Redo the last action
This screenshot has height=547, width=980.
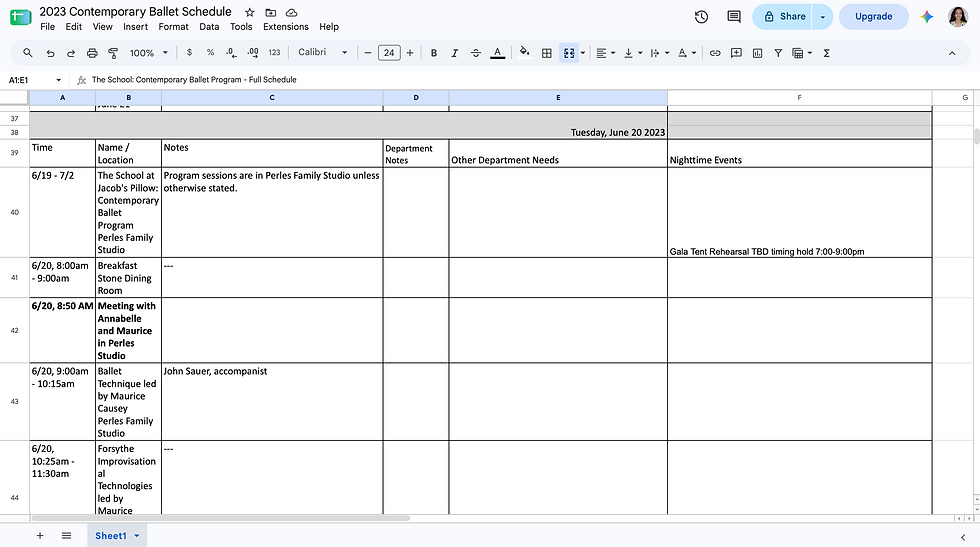71,53
